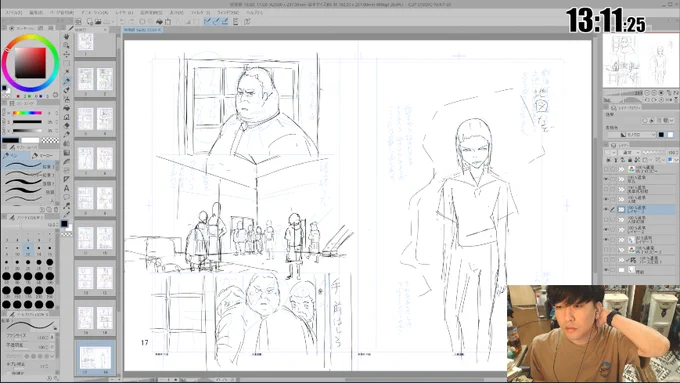The height and width of the screenshot is (383, 680).
Task: Open the expression color モノクロ dropdown
Action: click(x=638, y=135)
